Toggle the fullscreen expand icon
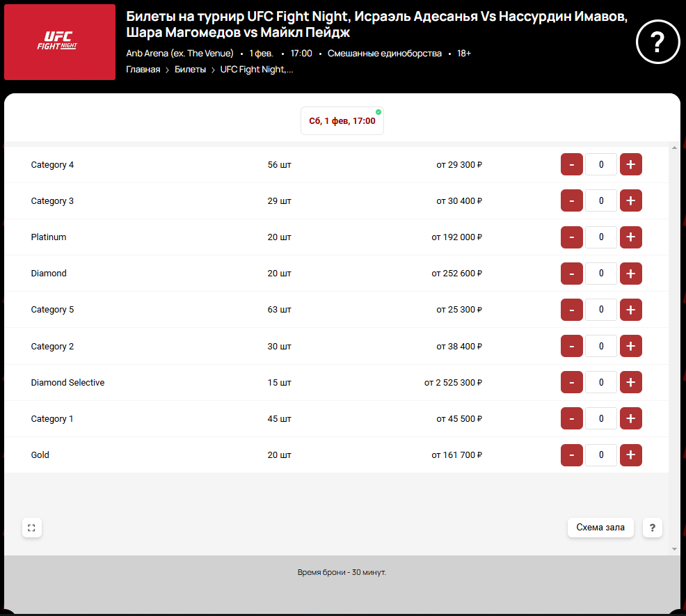Viewport: 686px width, 616px height. coord(31,528)
